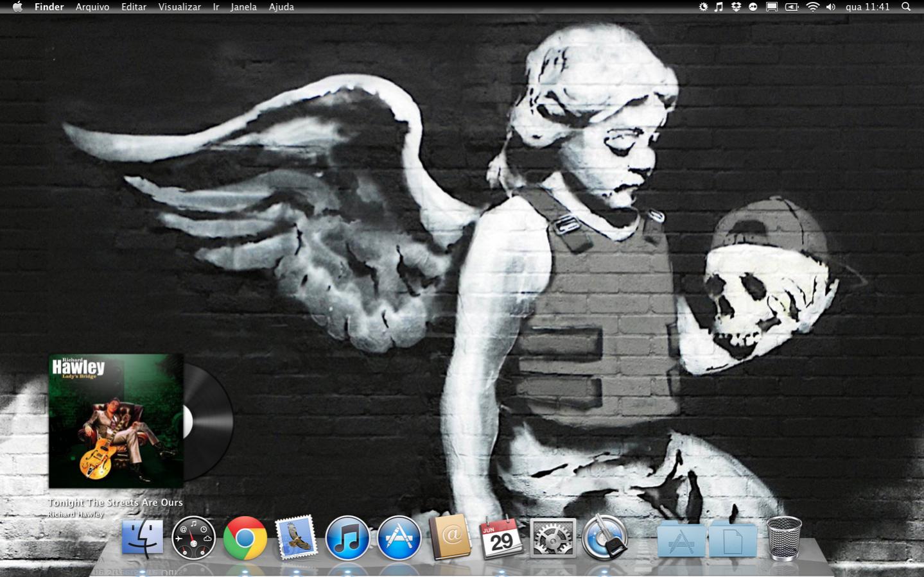
Task: Launch Google Chrome from the Dock
Action: pyautogui.click(x=245, y=538)
